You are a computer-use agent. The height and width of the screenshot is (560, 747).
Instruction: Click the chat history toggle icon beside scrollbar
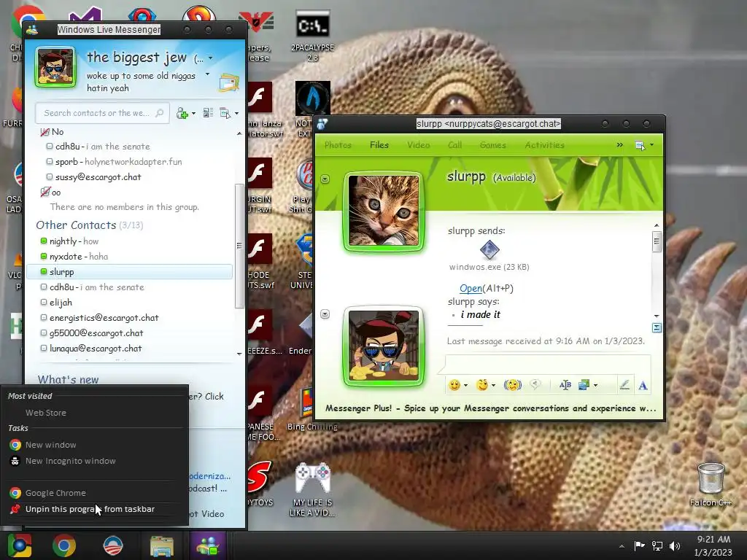tap(657, 327)
